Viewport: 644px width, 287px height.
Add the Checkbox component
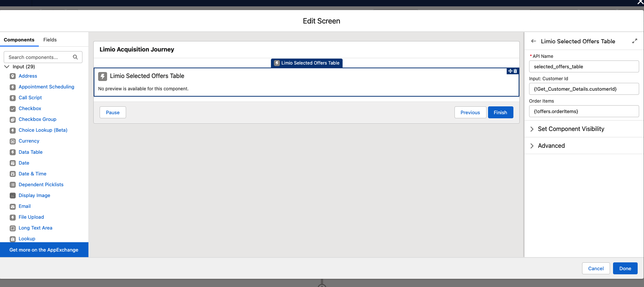(x=30, y=109)
